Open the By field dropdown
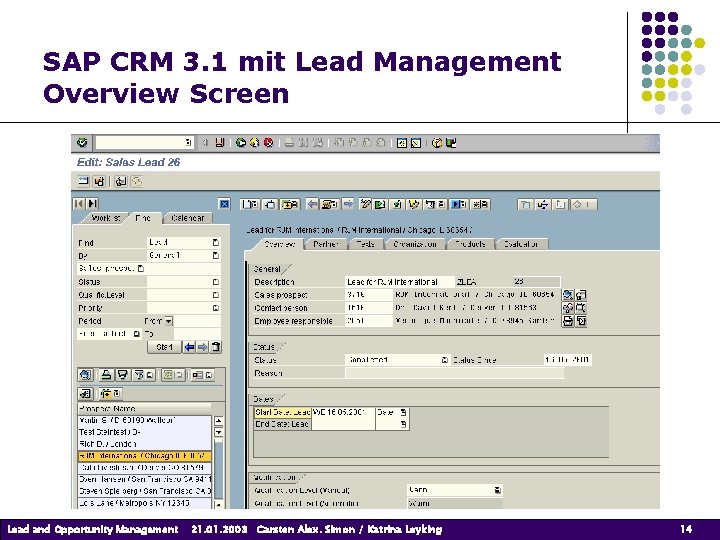Viewport: 720px width, 540px height. coord(216,255)
